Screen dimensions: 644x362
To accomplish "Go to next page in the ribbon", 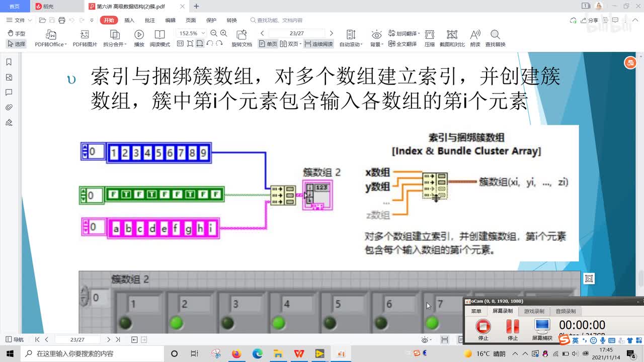I will pos(331,33).
